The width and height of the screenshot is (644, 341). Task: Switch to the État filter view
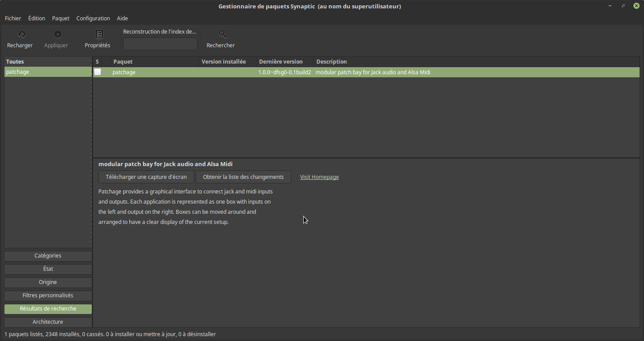48,269
